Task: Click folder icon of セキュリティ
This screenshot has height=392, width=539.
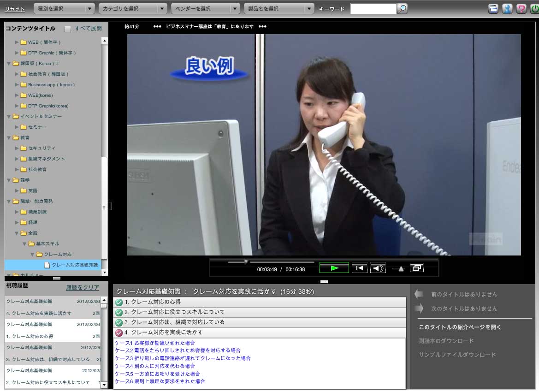Action: 24,148
